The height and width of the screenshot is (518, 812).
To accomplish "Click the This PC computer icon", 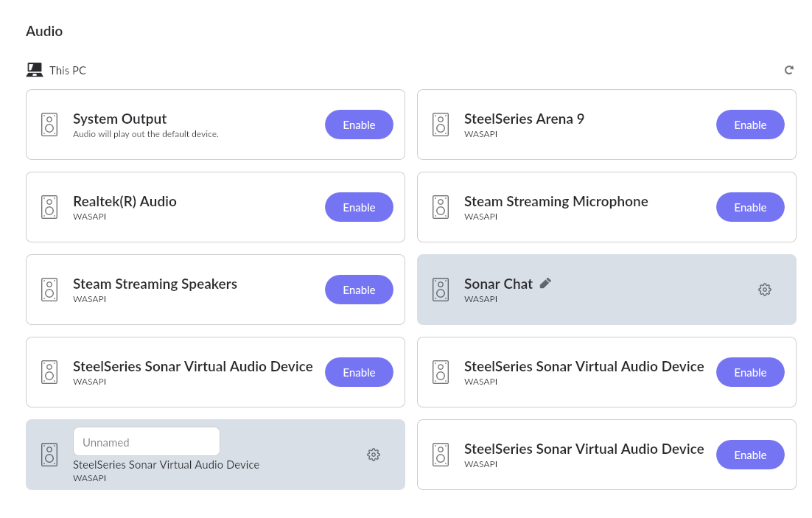I will (35, 70).
